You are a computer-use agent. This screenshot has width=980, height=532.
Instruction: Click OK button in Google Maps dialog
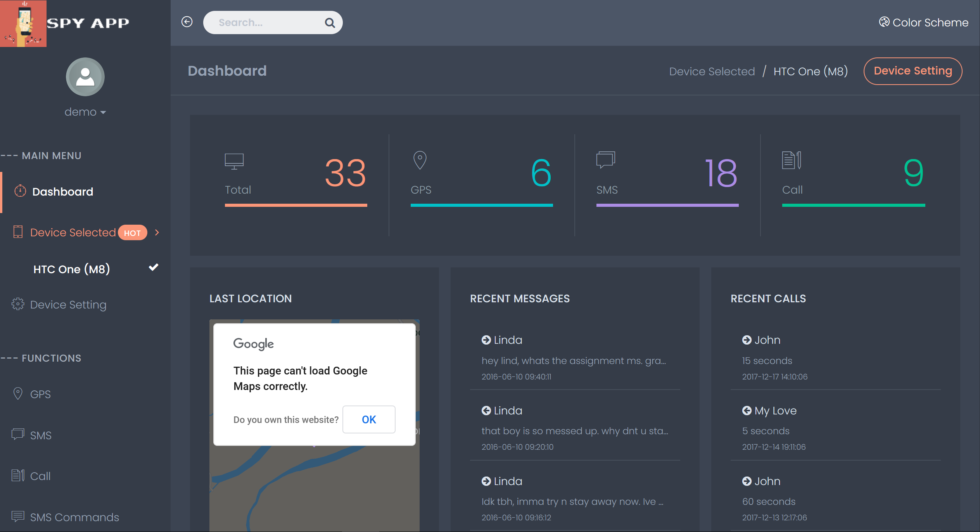(x=368, y=419)
